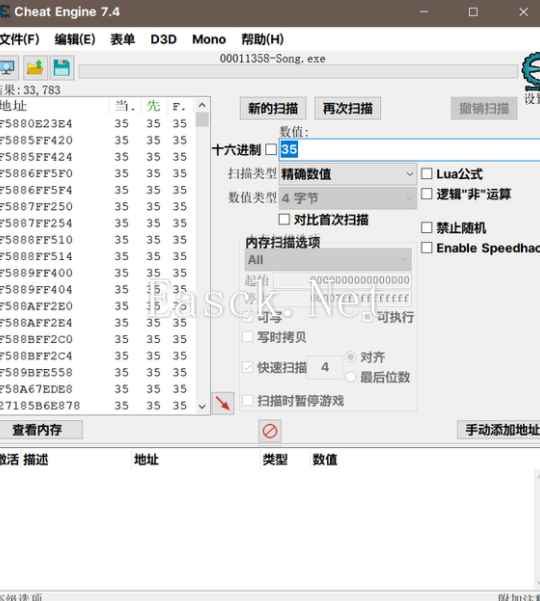Image resolution: width=540 pixels, height=601 pixels.
Task: Click the greyed 撤销扫描 button
Action: pyautogui.click(x=484, y=108)
